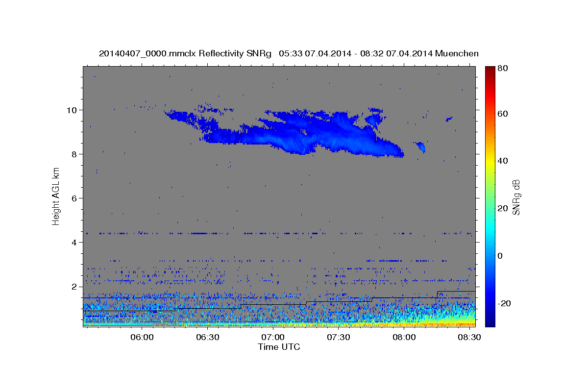Click the plot title text
588x392 pixels.
[289, 53]
